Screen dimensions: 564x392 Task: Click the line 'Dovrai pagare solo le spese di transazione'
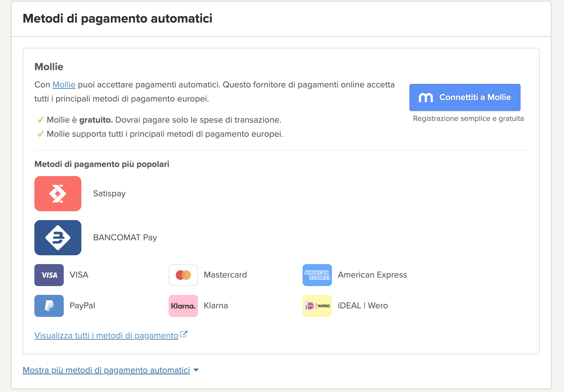[x=198, y=120]
